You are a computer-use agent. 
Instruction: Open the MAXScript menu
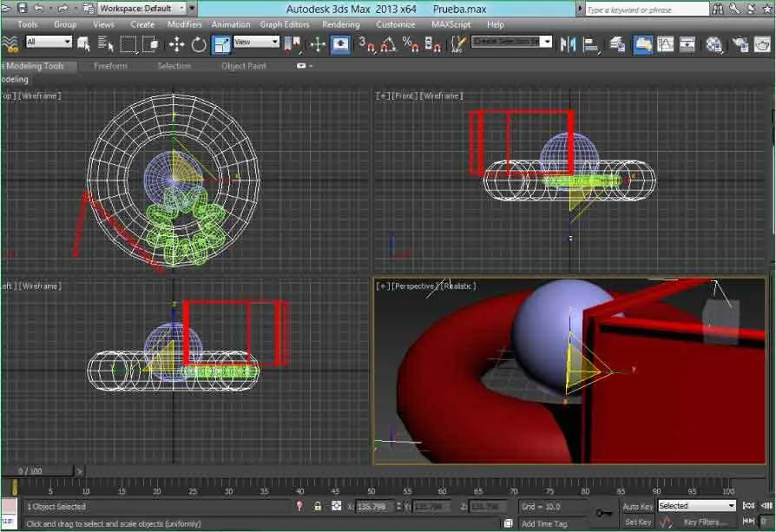click(x=450, y=24)
